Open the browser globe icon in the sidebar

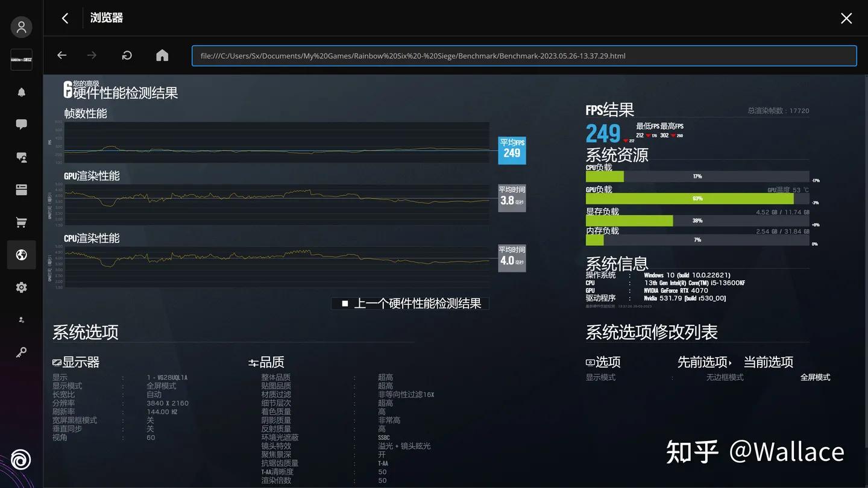(21, 254)
